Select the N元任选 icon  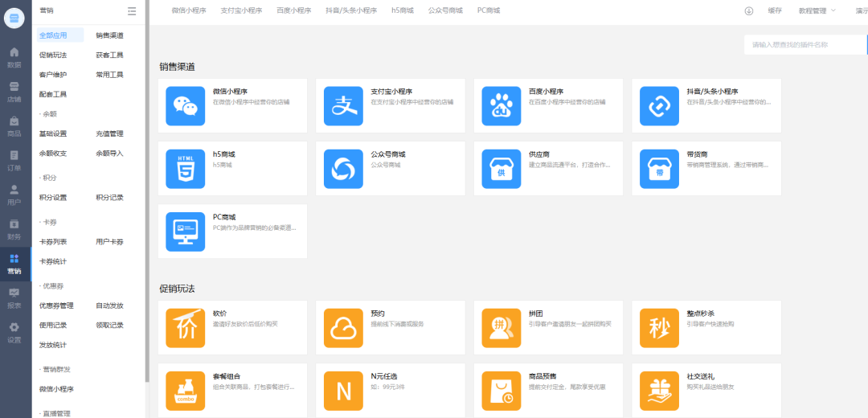point(343,391)
